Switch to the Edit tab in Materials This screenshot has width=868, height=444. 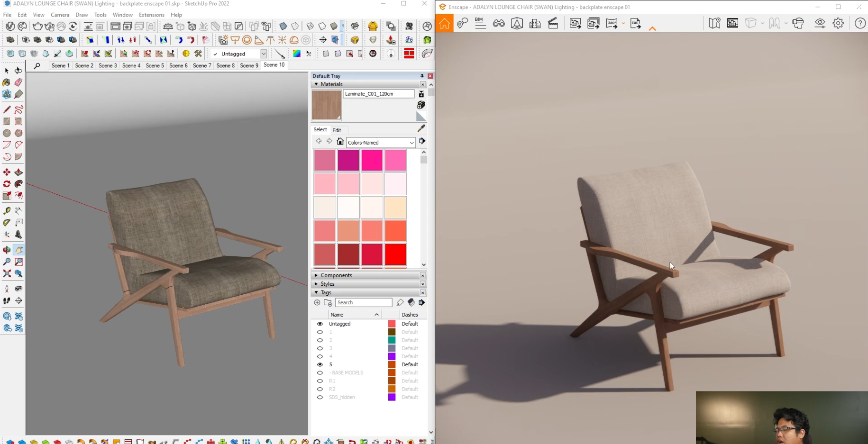(x=338, y=130)
